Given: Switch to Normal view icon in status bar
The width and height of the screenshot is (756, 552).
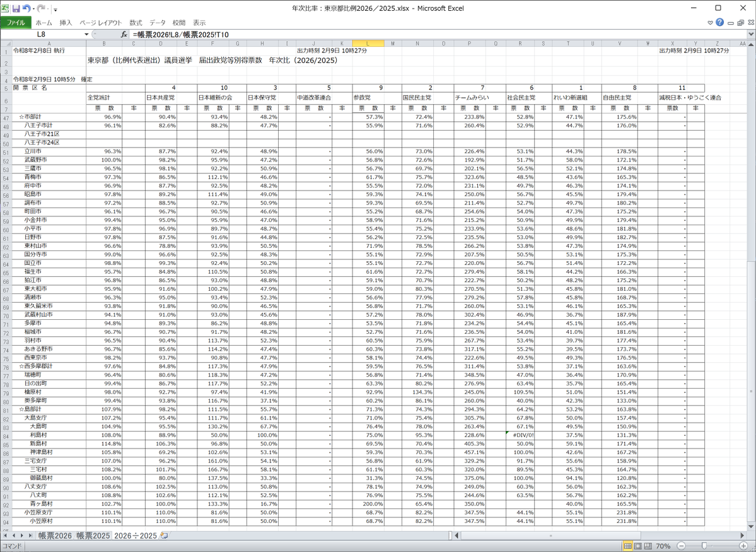Looking at the screenshot, I should pos(628,546).
